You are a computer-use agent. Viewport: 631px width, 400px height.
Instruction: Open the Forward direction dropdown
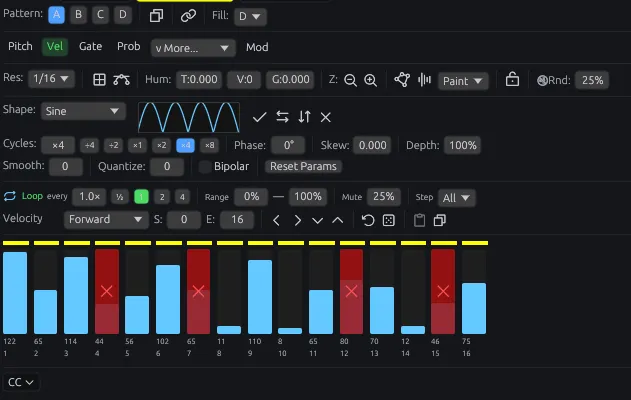coord(106,219)
